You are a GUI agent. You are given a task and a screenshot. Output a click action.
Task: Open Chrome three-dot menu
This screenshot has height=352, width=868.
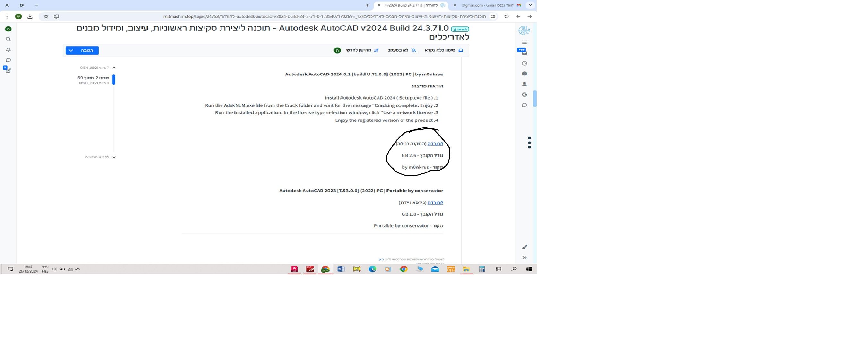click(7, 16)
